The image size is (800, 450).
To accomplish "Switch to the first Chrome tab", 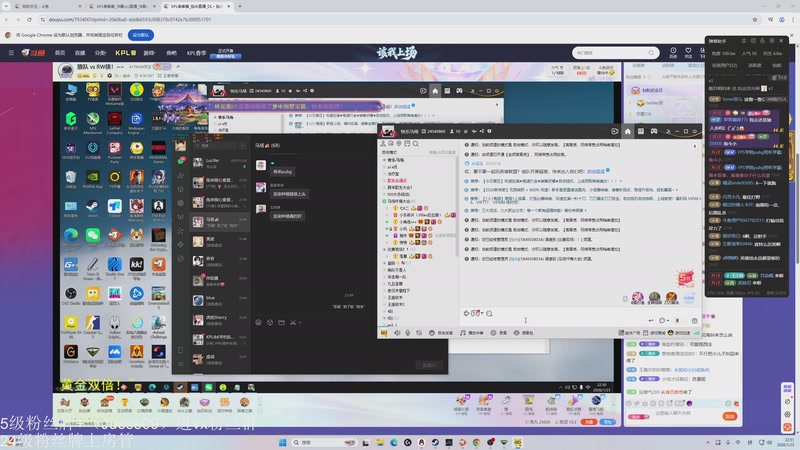I will click(x=46, y=6).
